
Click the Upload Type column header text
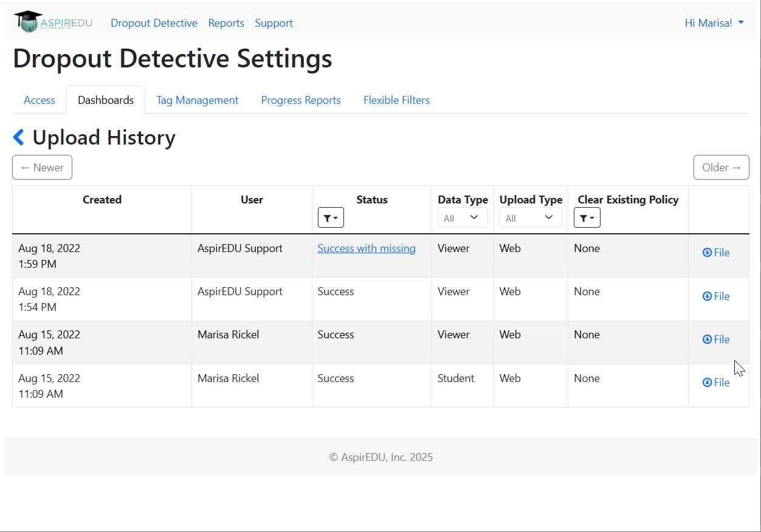pos(531,200)
